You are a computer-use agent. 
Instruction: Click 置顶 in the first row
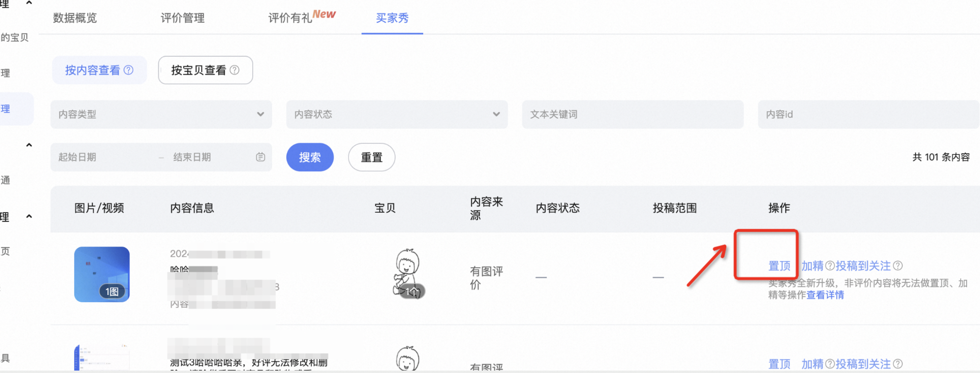point(780,266)
